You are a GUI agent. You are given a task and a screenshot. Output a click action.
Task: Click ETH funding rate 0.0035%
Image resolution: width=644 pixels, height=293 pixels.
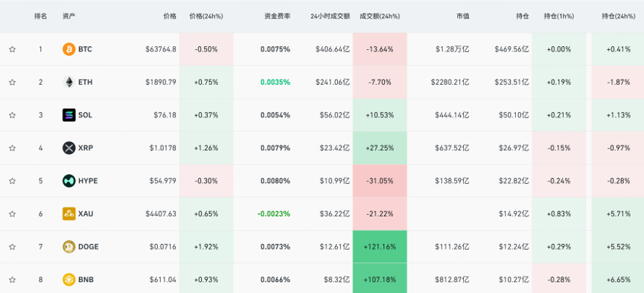click(x=275, y=82)
